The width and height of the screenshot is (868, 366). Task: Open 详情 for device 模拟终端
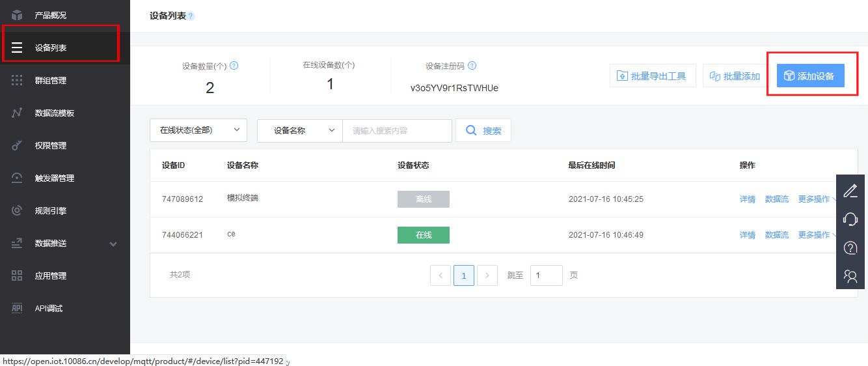[x=748, y=199]
